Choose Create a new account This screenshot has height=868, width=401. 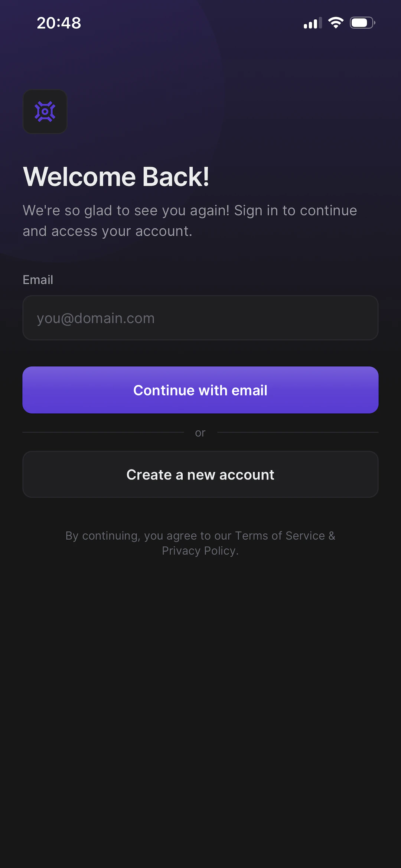point(200,474)
